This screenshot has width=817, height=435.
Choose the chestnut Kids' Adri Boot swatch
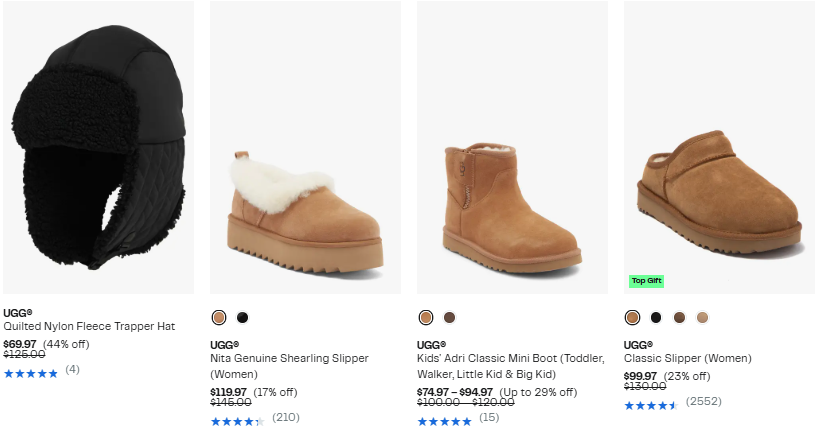[x=426, y=318]
